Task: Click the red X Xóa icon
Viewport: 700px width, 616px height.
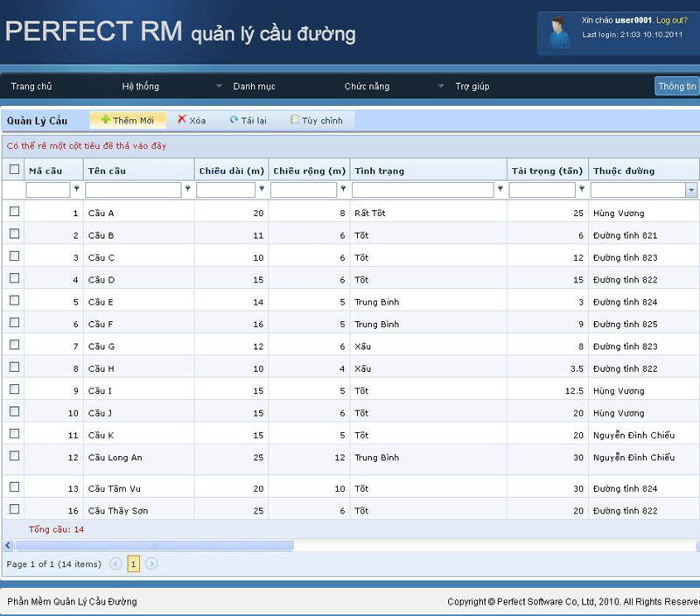Action: tap(182, 119)
